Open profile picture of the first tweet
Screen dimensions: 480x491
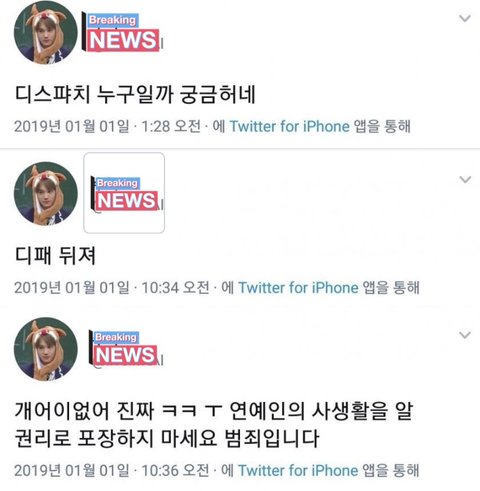point(45,33)
